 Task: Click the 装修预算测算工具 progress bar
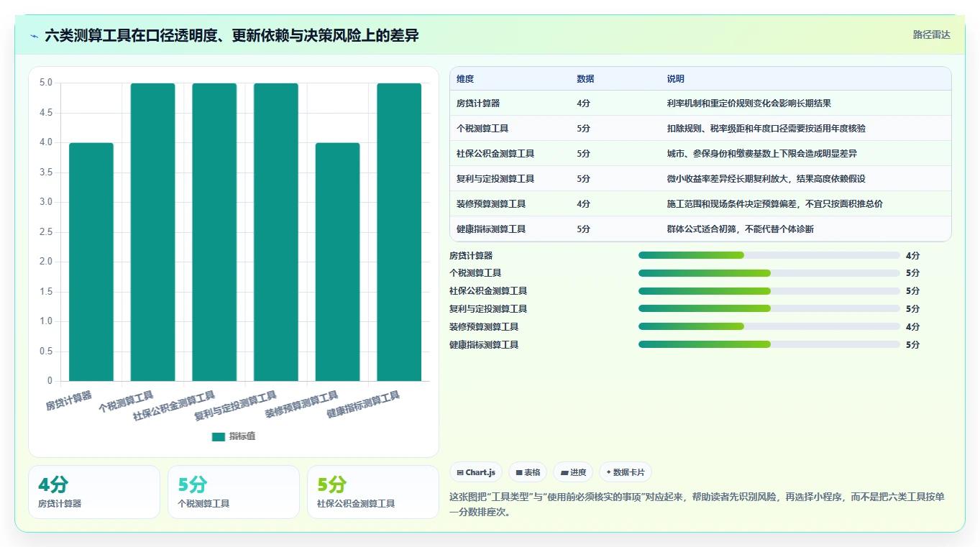[x=769, y=326]
